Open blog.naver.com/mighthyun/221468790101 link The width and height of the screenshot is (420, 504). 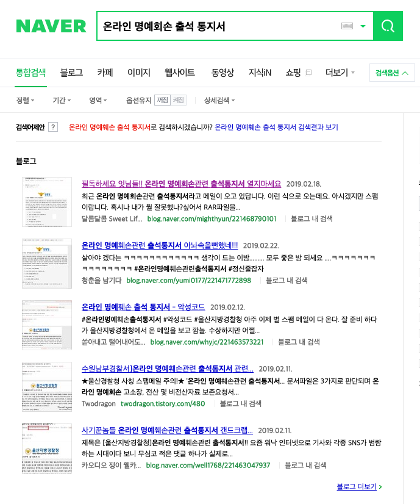(x=212, y=219)
